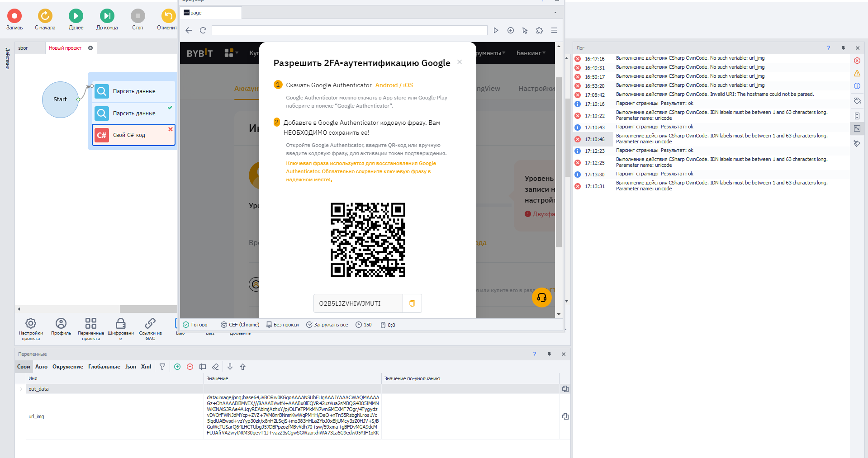This screenshot has width=868, height=458.
Task: Reload the browser page
Action: (203, 30)
